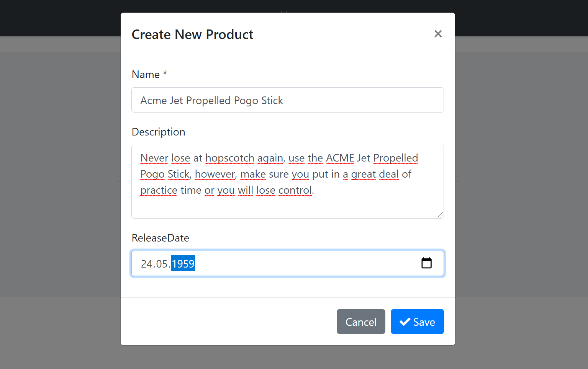Click the ReleaseDate label

(160, 238)
